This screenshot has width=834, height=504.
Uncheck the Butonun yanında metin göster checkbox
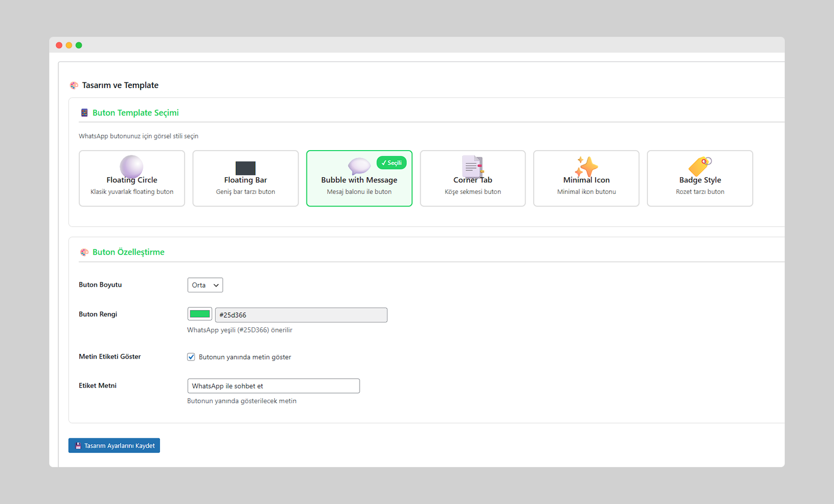(191, 357)
